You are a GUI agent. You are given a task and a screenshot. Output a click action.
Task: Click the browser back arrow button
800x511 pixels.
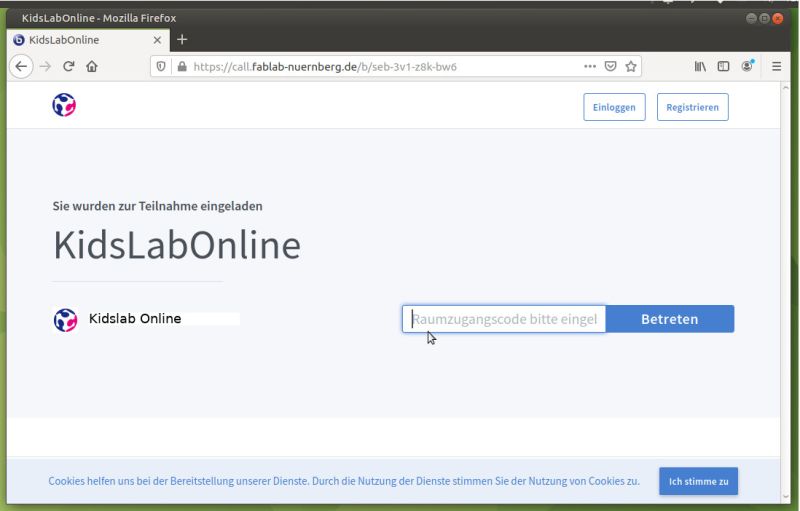click(21, 66)
